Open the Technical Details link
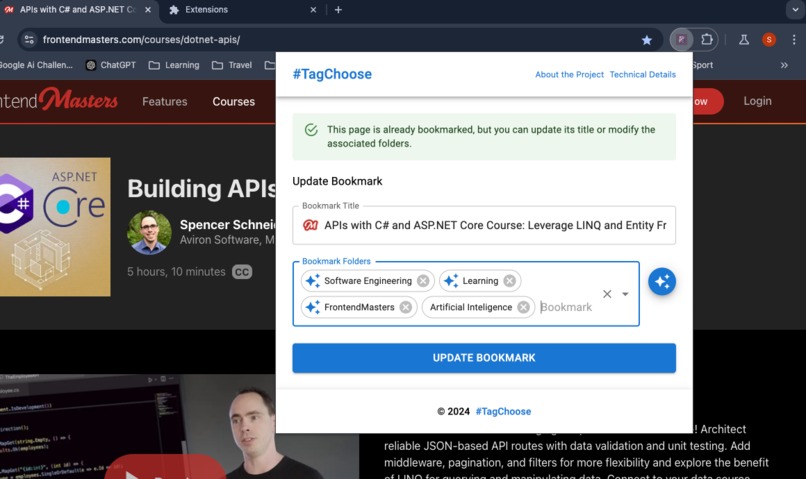Viewport: 806px width, 479px height. click(x=643, y=75)
